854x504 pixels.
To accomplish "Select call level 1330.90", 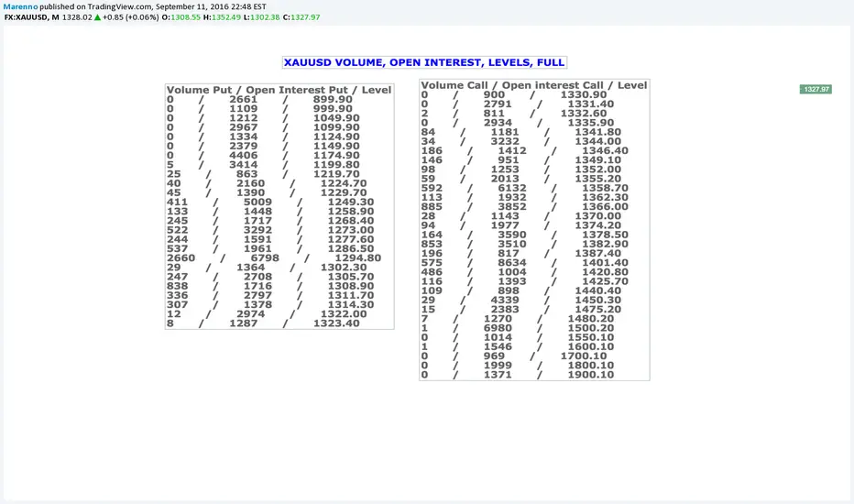I will point(584,94).
